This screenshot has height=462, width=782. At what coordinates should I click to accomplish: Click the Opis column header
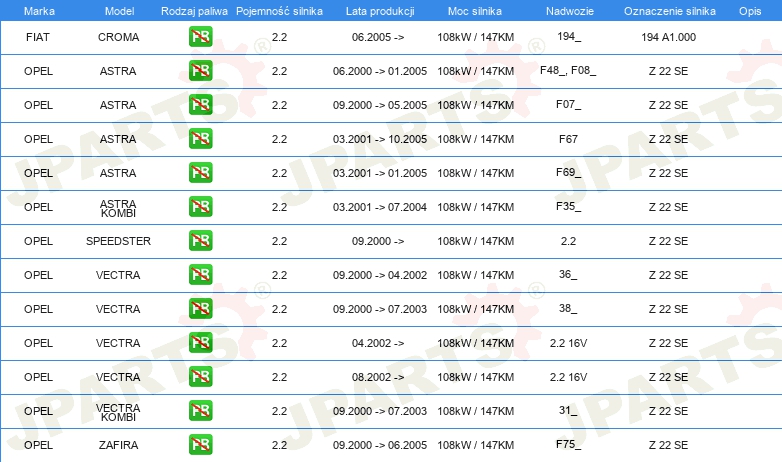pyautogui.click(x=750, y=11)
